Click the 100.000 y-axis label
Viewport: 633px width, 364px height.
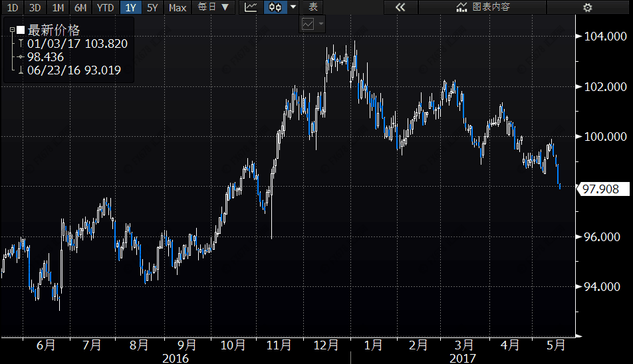point(606,137)
